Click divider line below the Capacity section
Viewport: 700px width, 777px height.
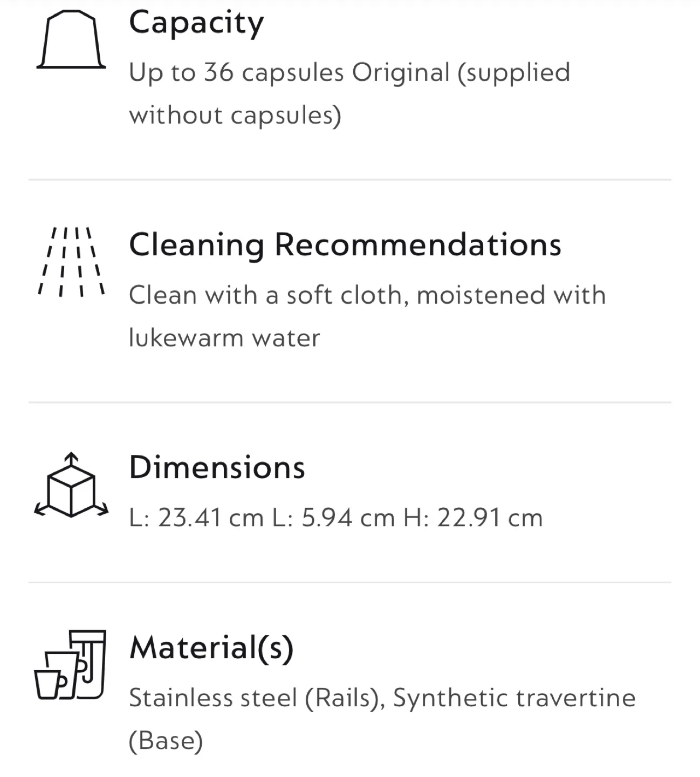pos(349,180)
